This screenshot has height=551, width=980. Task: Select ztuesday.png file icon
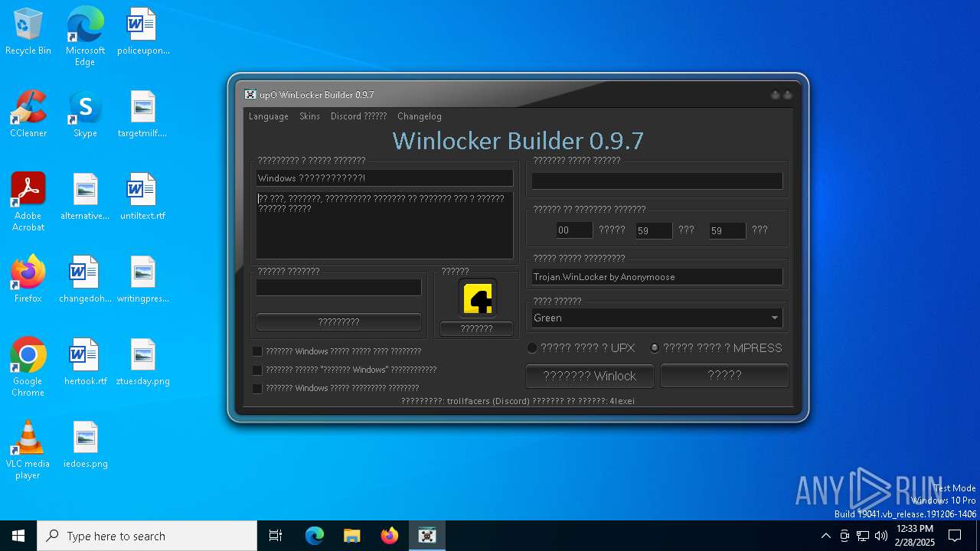[x=143, y=362]
